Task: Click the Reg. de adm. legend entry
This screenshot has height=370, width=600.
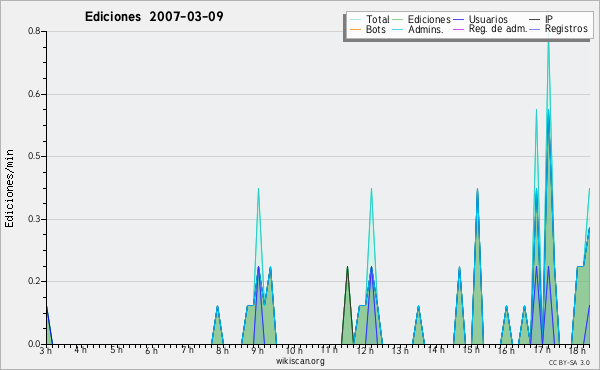Action: click(x=490, y=29)
